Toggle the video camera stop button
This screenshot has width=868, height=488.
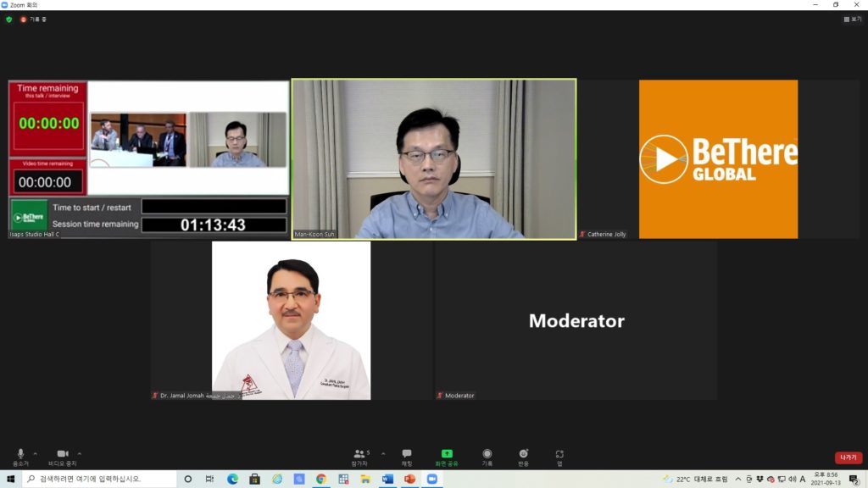pos(62,454)
